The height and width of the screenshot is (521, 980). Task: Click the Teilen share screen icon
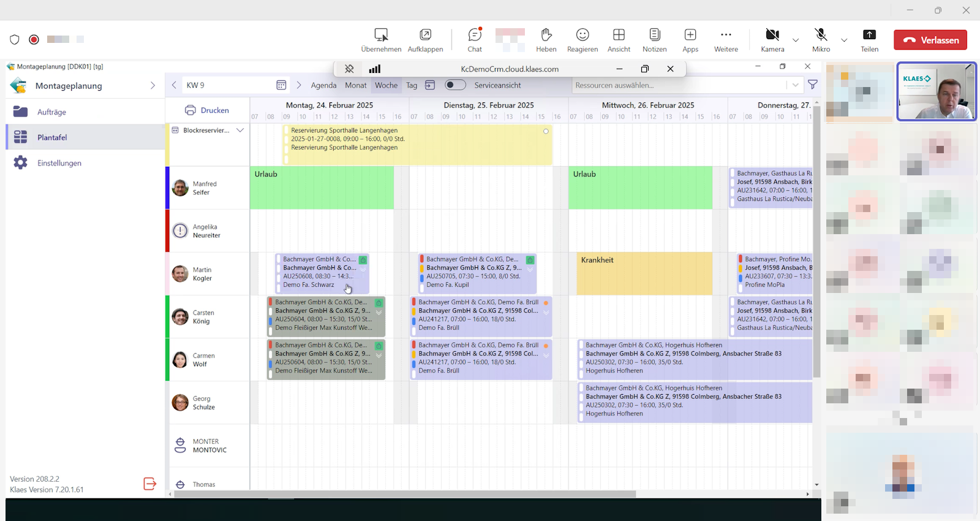pos(869,40)
